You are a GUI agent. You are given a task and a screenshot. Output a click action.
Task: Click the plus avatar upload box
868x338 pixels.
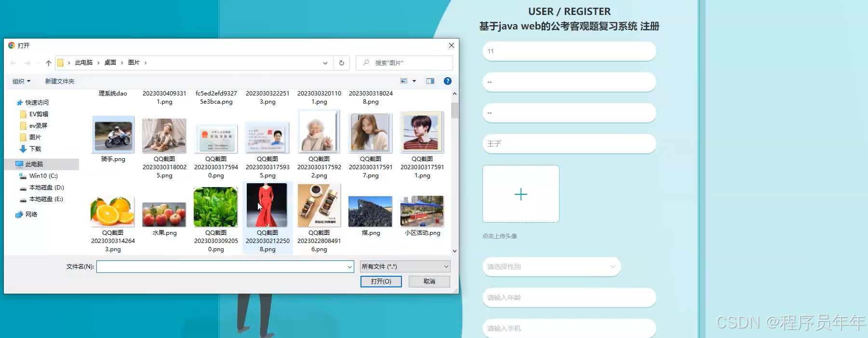[x=521, y=194]
